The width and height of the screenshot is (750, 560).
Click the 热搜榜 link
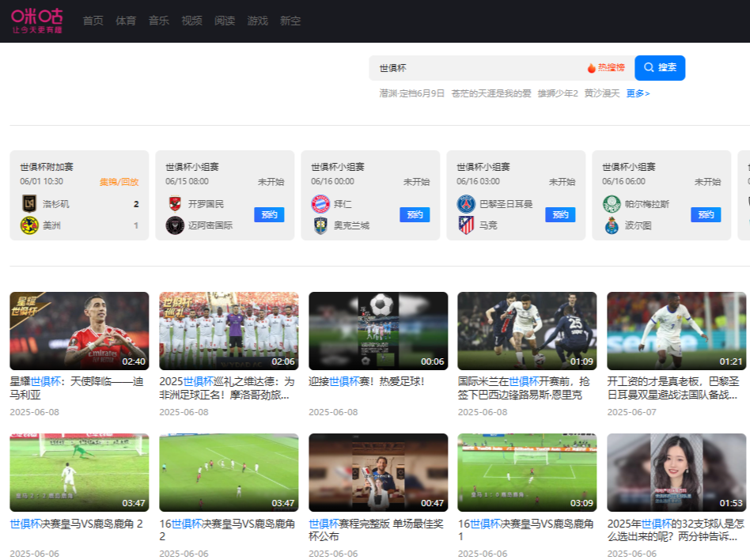click(612, 67)
